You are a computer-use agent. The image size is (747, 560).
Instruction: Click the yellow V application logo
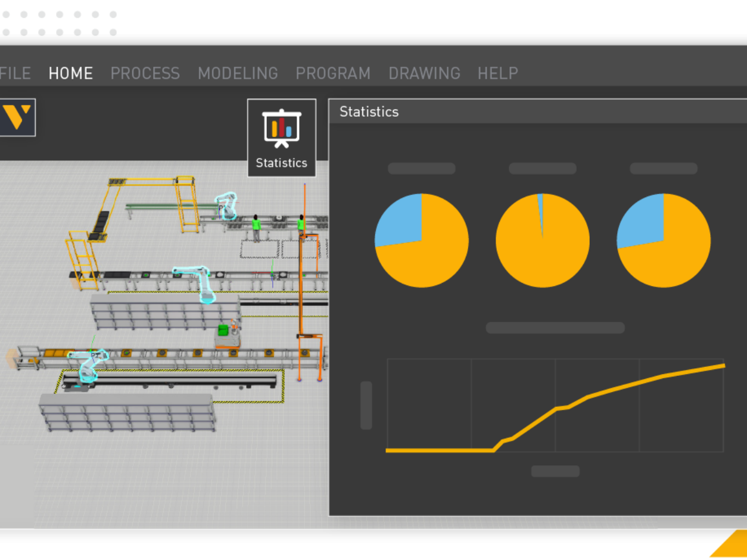click(17, 117)
